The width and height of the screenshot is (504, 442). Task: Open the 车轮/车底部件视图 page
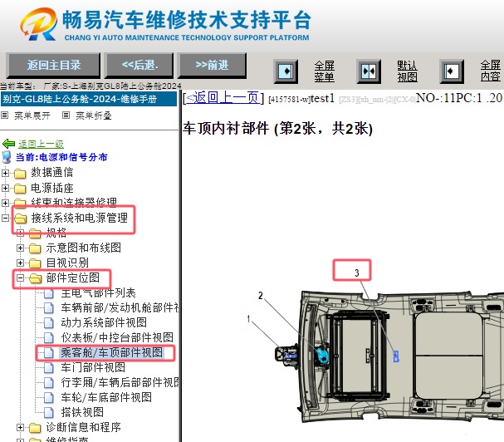[x=106, y=397]
